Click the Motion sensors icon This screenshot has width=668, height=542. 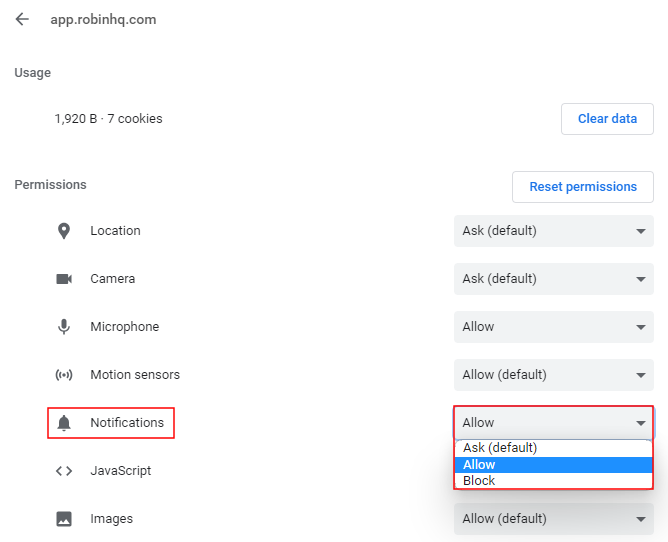[64, 375]
